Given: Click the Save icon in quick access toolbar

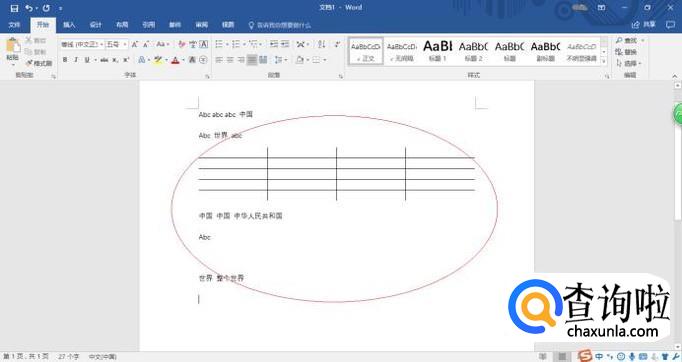Looking at the screenshot, I should coord(14,8).
